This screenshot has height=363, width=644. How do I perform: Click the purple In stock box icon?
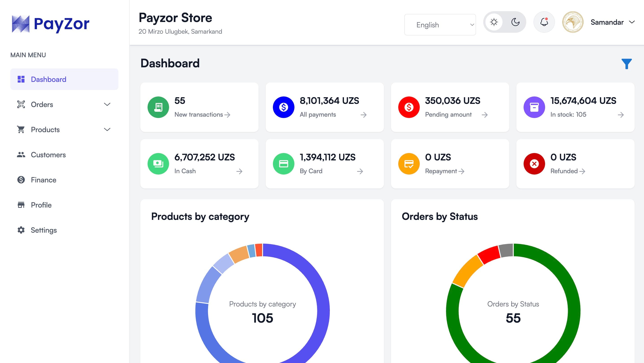click(x=534, y=107)
